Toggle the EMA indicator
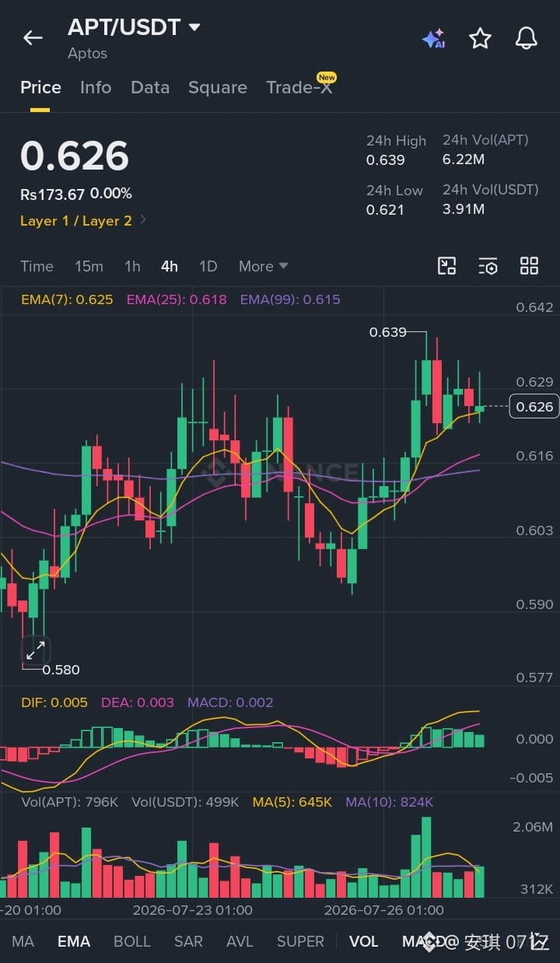This screenshot has width=560, height=963. click(74, 941)
